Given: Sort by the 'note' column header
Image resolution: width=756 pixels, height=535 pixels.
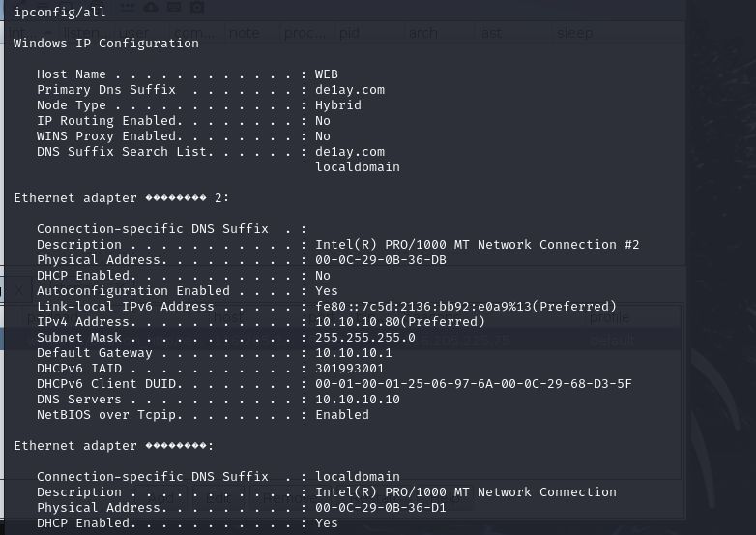Looking at the screenshot, I should click(x=245, y=33).
